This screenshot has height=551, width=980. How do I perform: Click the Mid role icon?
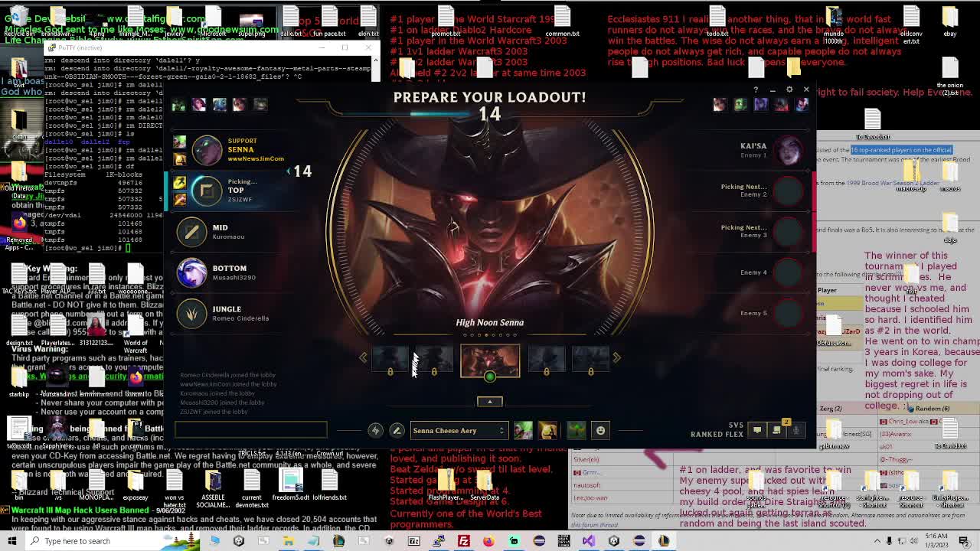(x=192, y=231)
